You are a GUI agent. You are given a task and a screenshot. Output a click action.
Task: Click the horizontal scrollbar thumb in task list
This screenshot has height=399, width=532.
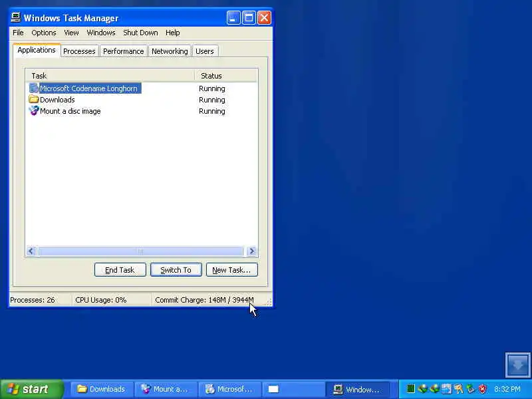pos(140,251)
